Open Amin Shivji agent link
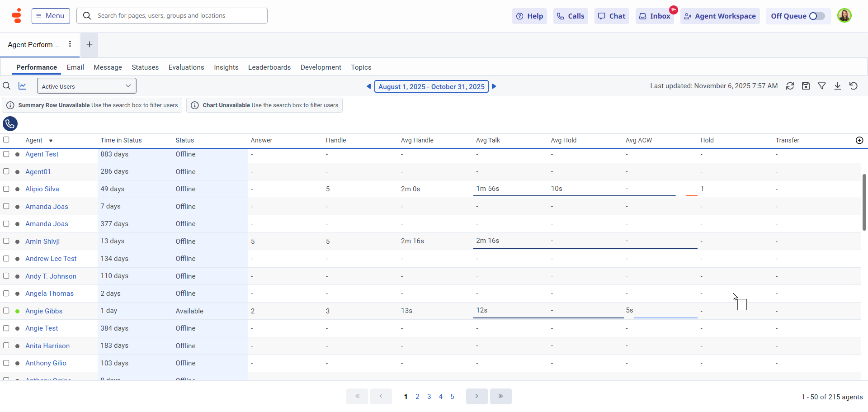This screenshot has height=412, width=868. coord(42,242)
